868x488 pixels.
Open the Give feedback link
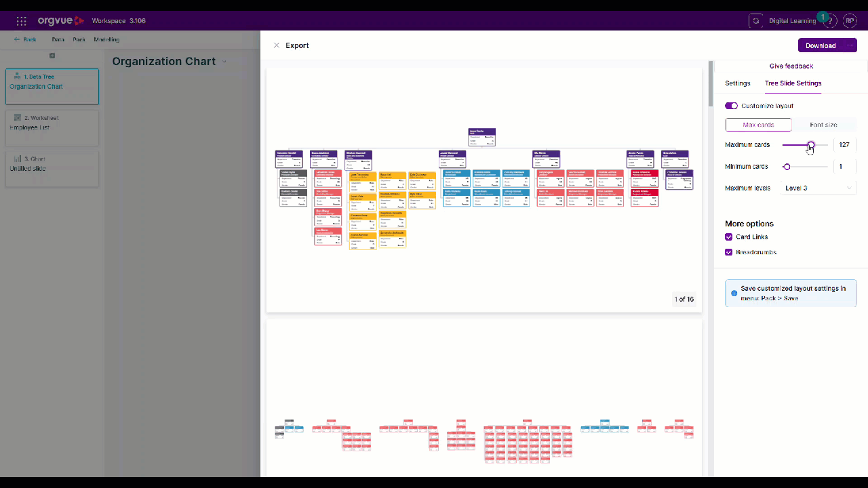(x=791, y=66)
